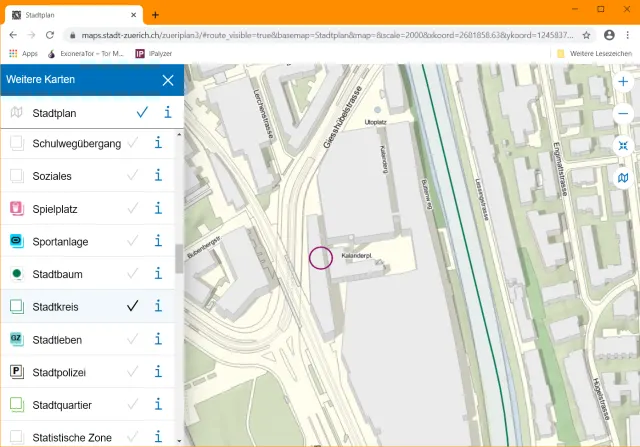640x447 pixels.
Task: Zoom out of the map
Action: (x=623, y=113)
